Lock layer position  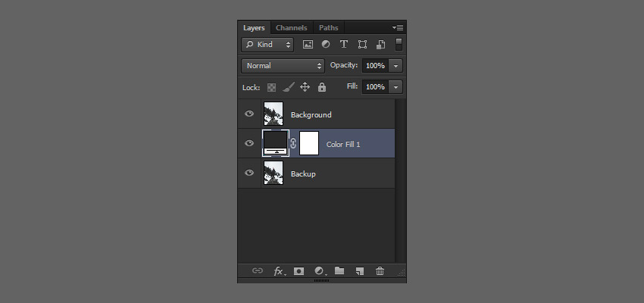click(x=305, y=87)
